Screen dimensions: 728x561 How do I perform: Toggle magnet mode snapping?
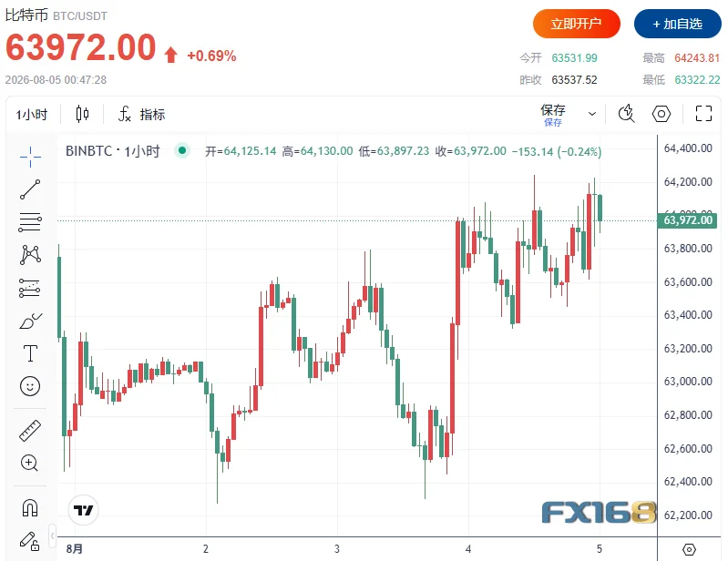point(30,507)
